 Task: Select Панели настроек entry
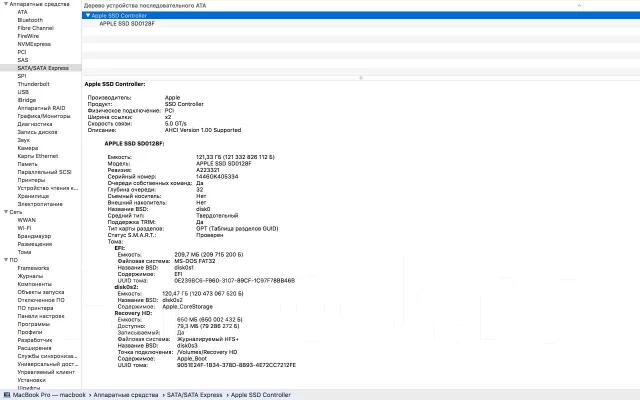point(41,316)
